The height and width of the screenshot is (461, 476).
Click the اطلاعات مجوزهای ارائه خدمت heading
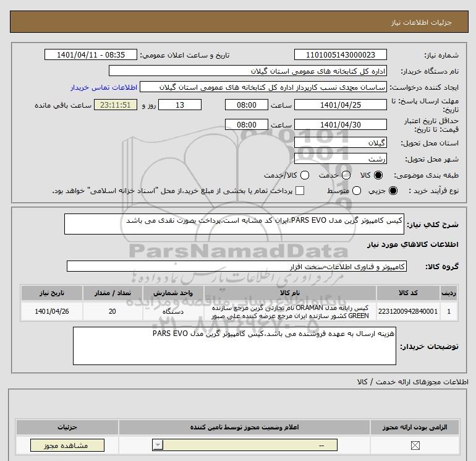click(x=412, y=382)
